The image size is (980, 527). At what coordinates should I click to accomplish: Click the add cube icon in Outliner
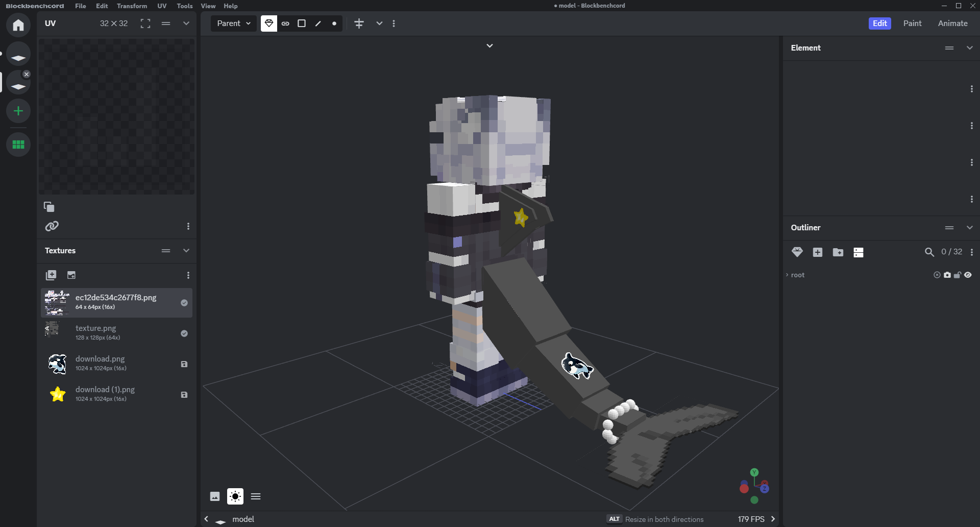818,252
